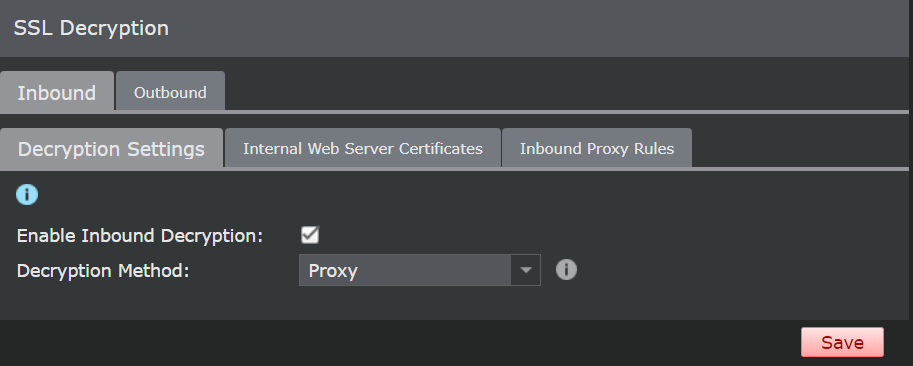The height and width of the screenshot is (366, 913).
Task: Switch to the Inbound tab
Action: pyautogui.click(x=56, y=92)
